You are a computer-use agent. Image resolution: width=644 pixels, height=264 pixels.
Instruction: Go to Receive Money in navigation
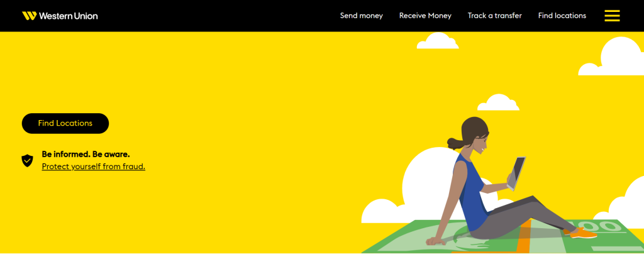425,16
